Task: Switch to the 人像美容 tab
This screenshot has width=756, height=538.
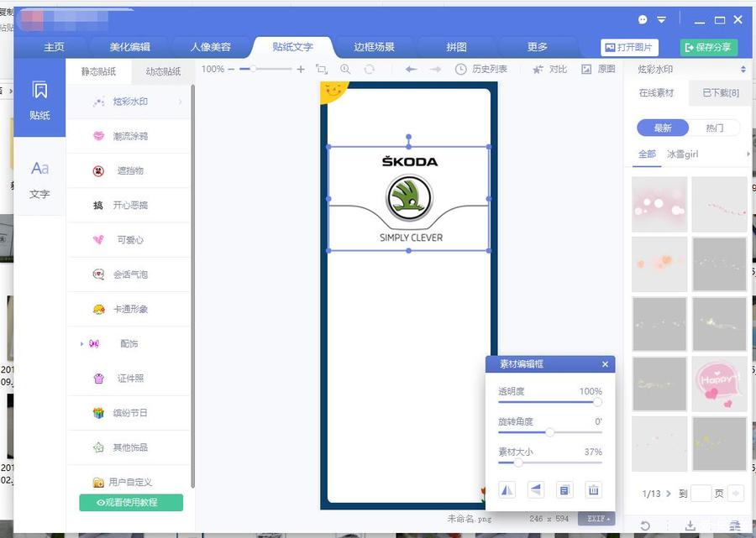Action: 211,47
